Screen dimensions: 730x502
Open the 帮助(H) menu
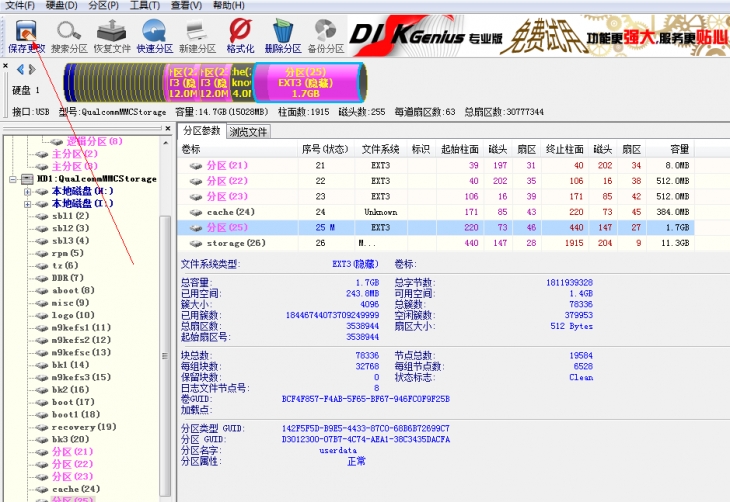[x=228, y=6]
